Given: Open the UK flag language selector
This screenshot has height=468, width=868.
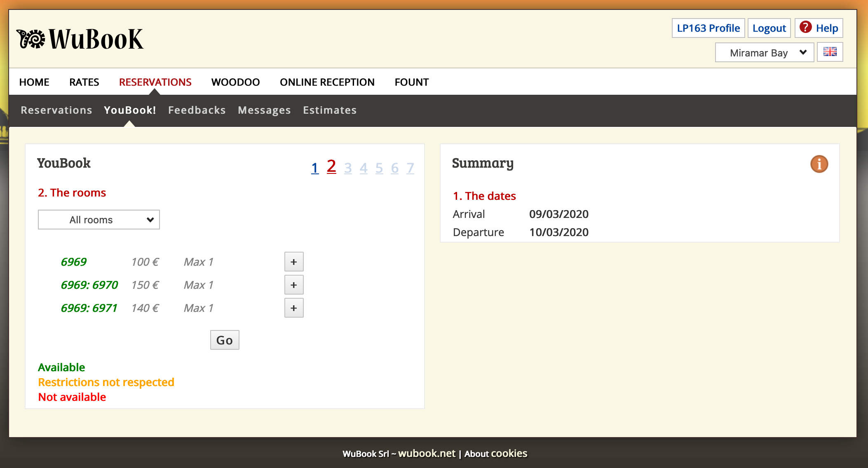Looking at the screenshot, I should point(830,52).
